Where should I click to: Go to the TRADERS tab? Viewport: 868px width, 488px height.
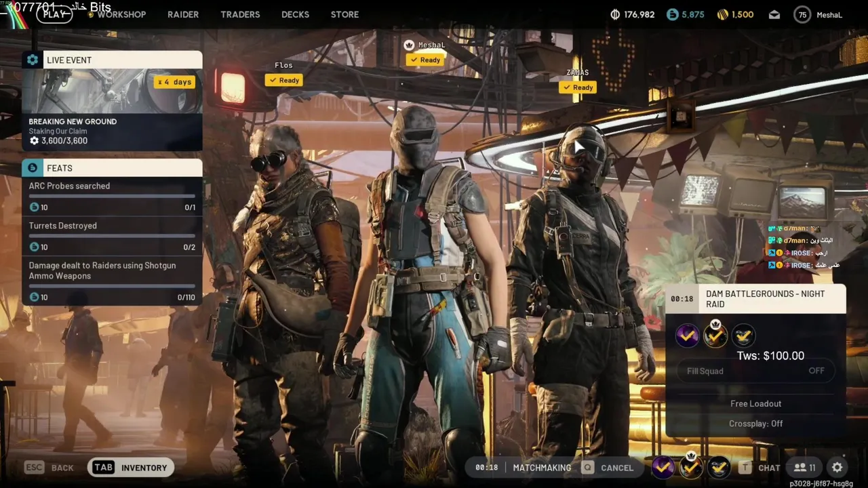(x=240, y=14)
